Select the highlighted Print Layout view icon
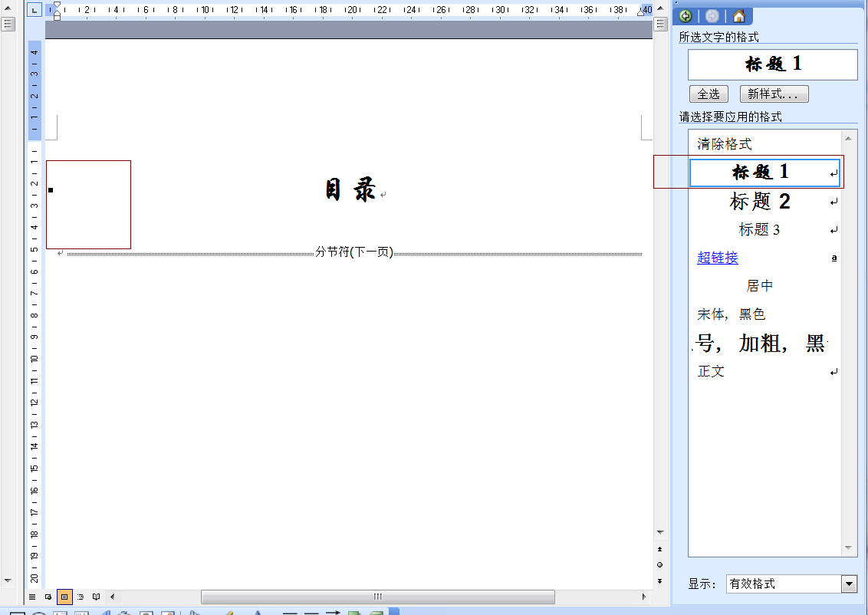 point(64,597)
